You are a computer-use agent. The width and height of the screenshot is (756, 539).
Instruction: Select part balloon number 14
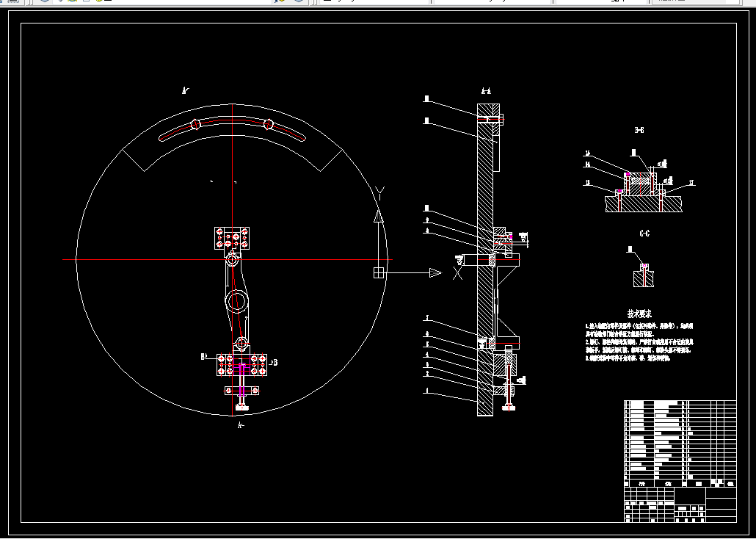coord(587,164)
